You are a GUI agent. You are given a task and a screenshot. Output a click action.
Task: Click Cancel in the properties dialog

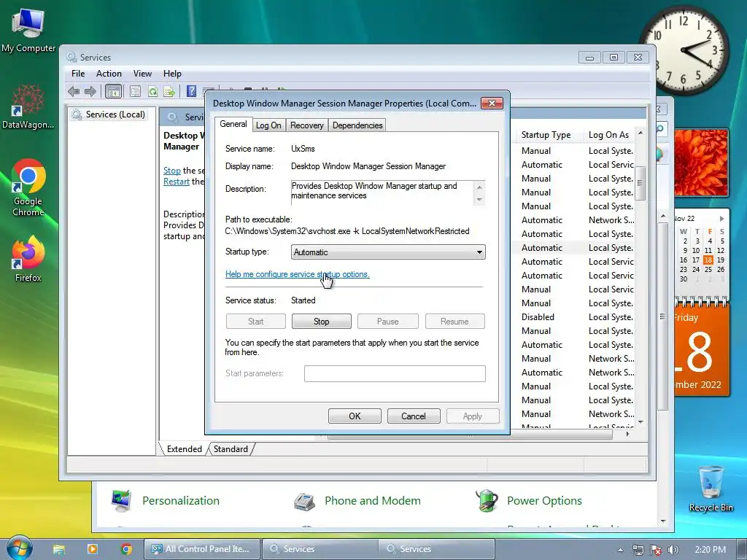point(413,416)
